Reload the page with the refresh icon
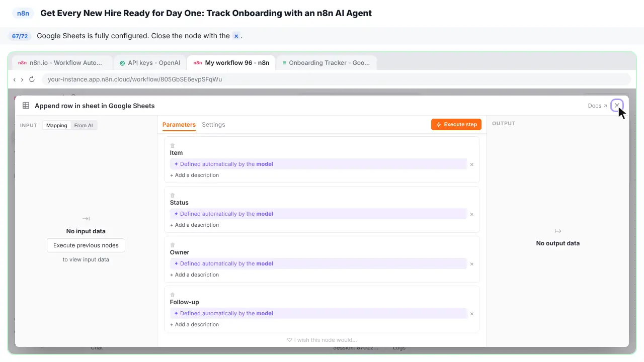The height and width of the screenshot is (362, 644). pyautogui.click(x=32, y=79)
